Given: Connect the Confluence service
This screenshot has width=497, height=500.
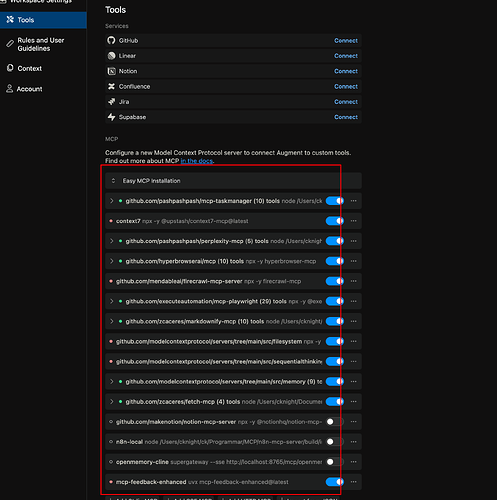Looking at the screenshot, I should [x=346, y=87].
